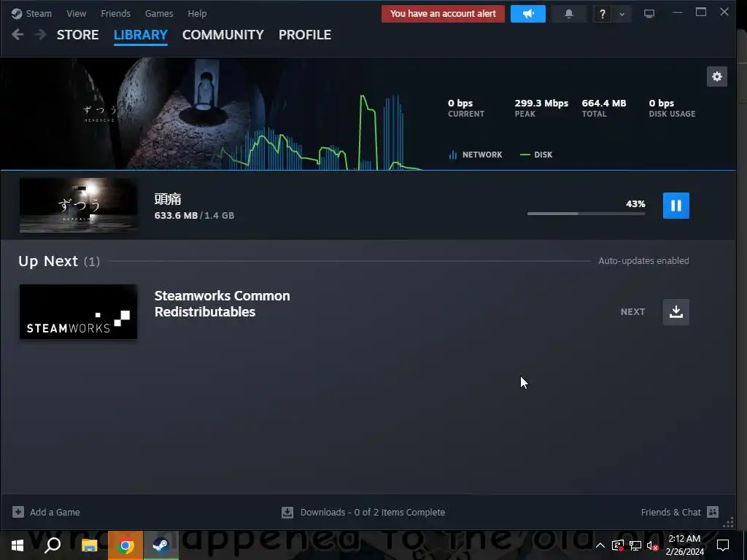Open the announcements megaphone button
This screenshot has width=747, height=560.
[x=528, y=14]
